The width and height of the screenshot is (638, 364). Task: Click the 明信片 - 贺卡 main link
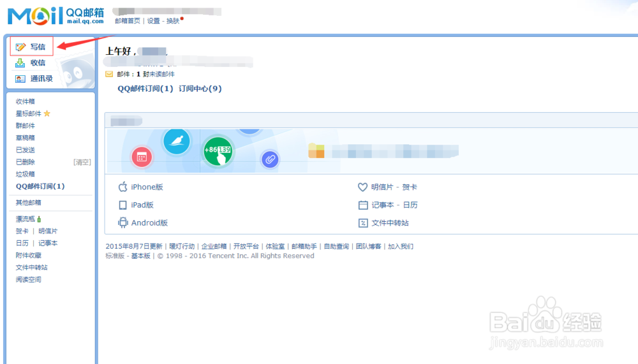pos(394,187)
